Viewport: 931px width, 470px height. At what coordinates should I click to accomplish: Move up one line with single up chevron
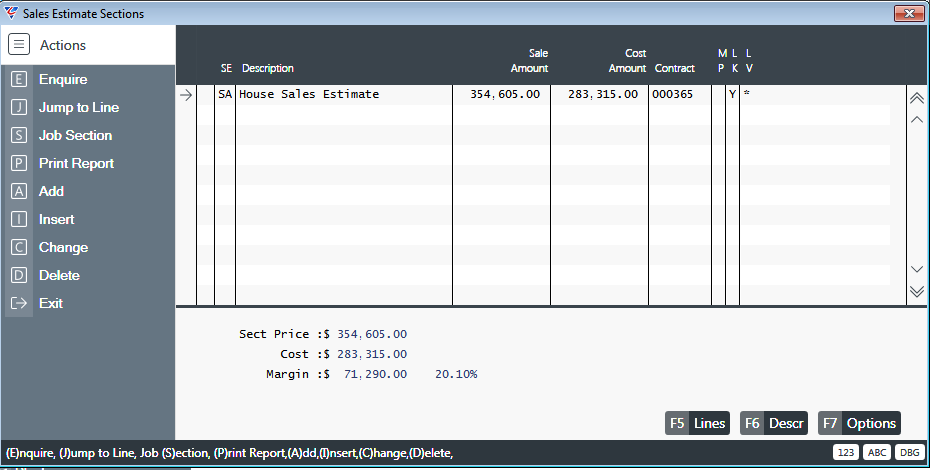click(917, 119)
